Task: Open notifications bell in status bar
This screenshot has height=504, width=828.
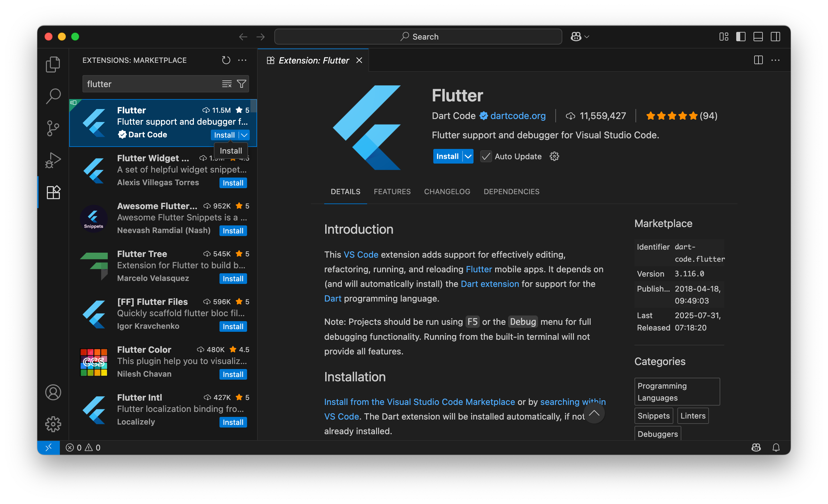Action: coord(776,447)
